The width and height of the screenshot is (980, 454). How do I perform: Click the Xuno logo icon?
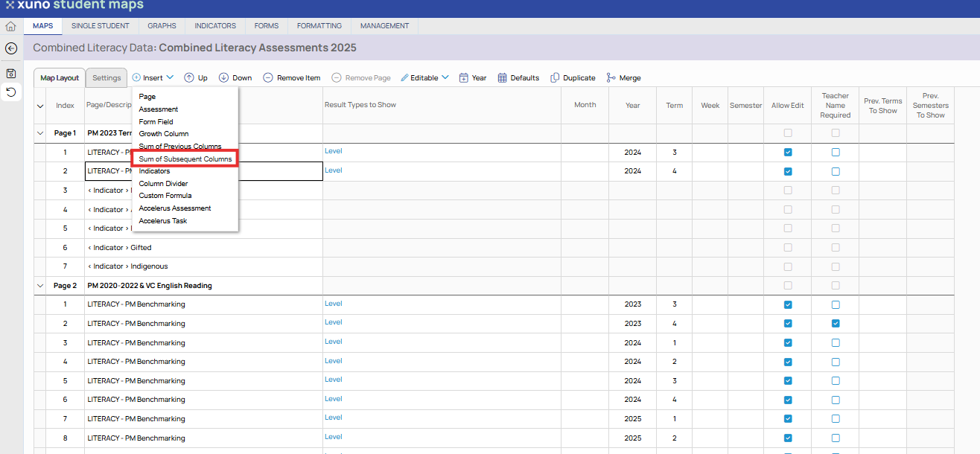[10, 5]
